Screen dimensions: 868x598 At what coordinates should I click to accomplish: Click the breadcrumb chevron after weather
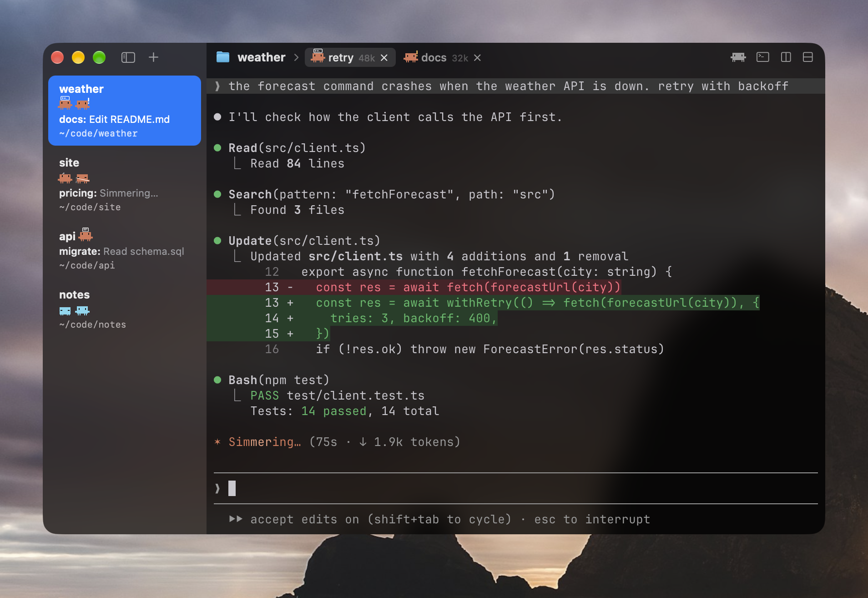(x=296, y=57)
